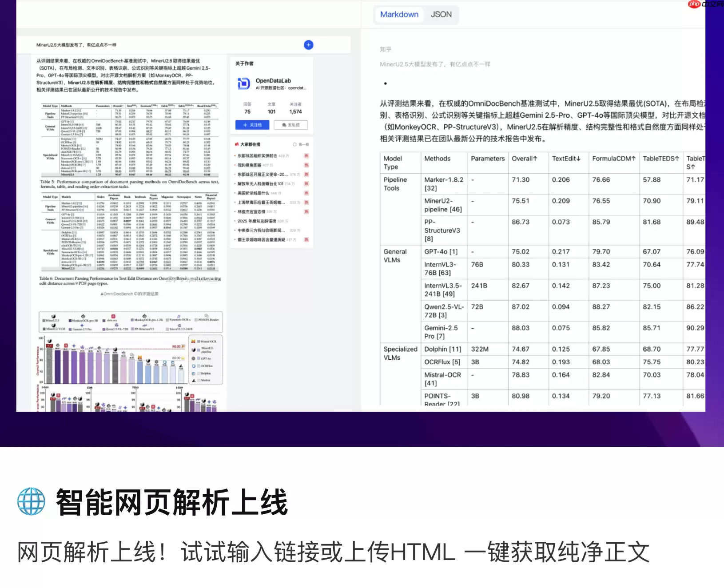Click the 智能网页解析上线 headline
724x588 pixels.
click(x=171, y=502)
